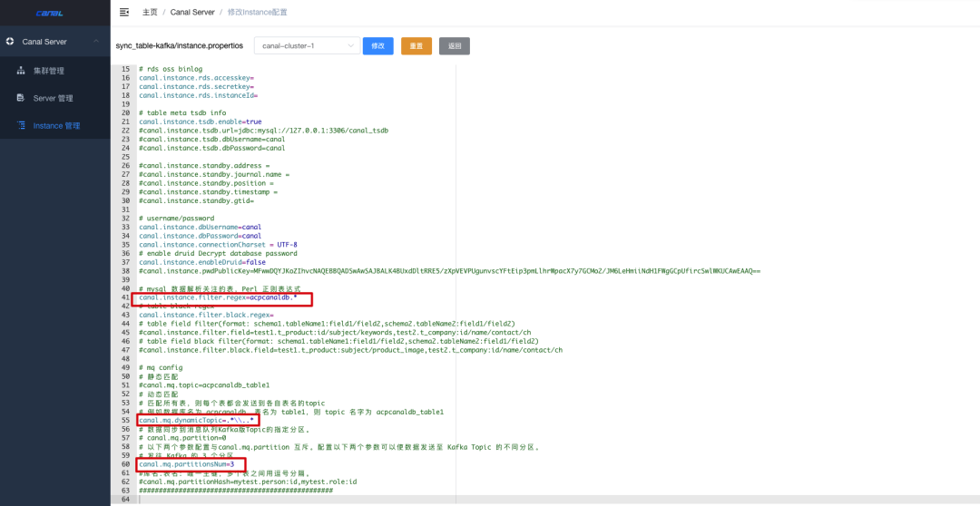Click the 集群管理 cluster icon
980x506 pixels.
click(21, 72)
